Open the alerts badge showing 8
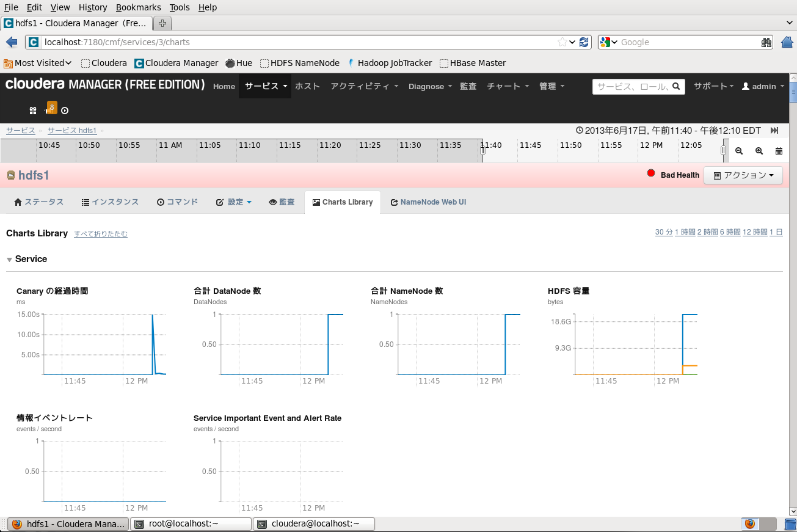The height and width of the screenshot is (532, 797). tap(52, 107)
